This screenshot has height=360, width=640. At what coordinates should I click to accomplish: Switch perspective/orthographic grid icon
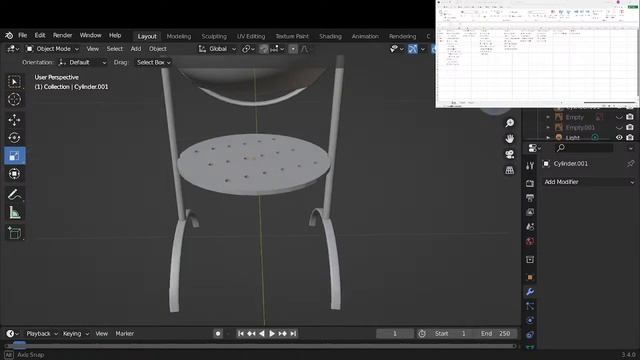(x=509, y=170)
